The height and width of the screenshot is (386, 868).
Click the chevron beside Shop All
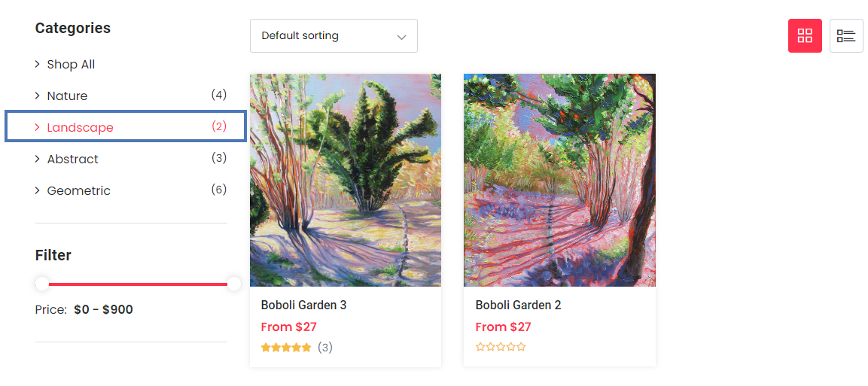coord(38,65)
